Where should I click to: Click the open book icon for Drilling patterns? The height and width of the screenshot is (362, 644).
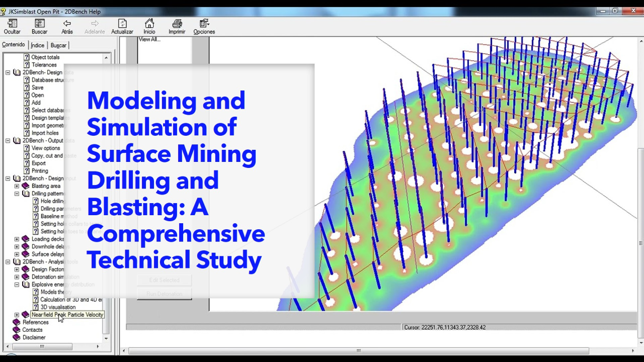[26, 194]
